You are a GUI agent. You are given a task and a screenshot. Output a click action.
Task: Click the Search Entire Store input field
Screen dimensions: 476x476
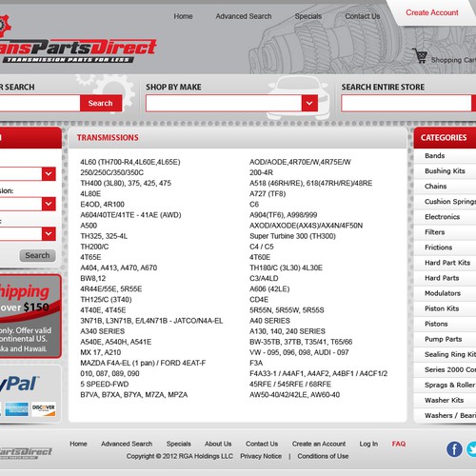pyautogui.click(x=407, y=103)
